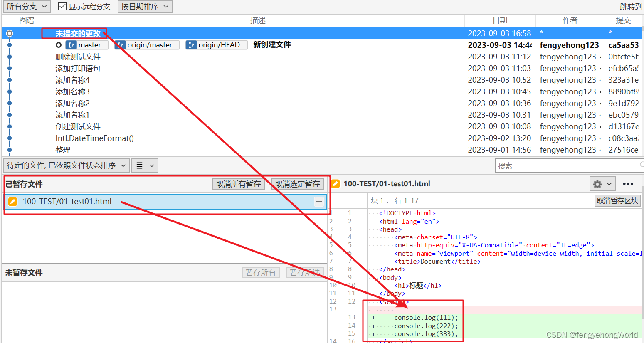
Task: Select staged file 100-TEST/01-test01.html
Action: 165,202
